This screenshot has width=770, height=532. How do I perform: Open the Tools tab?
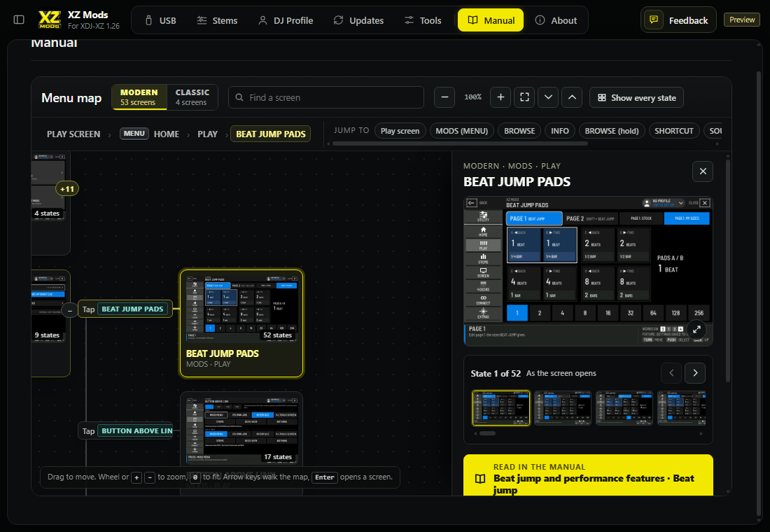coord(423,20)
